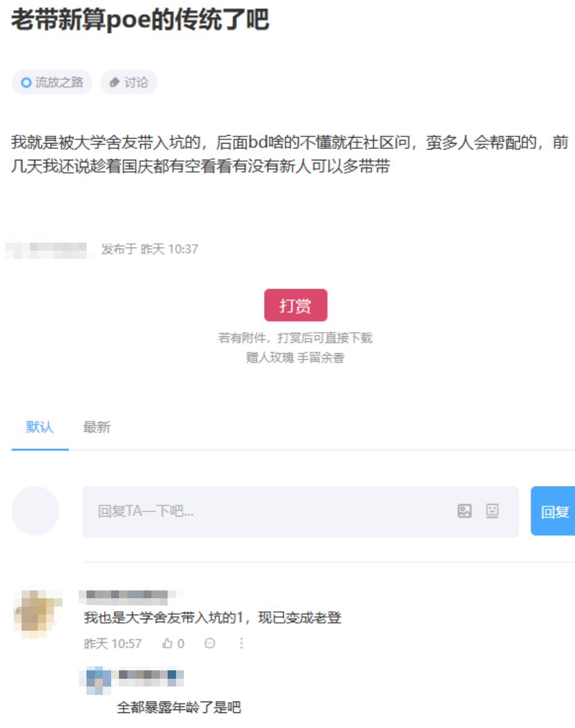Like the comment posted at 10:57
Screen dimensions: 575x728
[173, 643]
